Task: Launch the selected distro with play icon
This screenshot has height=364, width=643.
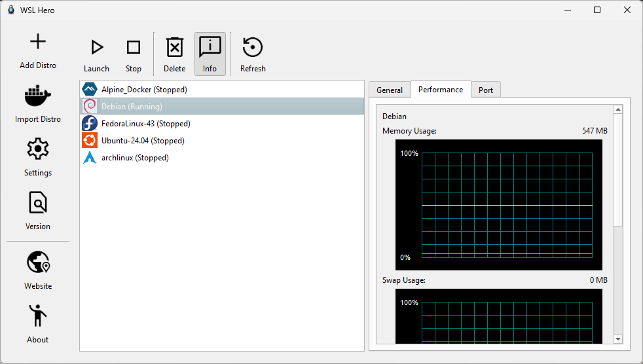Action: coord(97,48)
